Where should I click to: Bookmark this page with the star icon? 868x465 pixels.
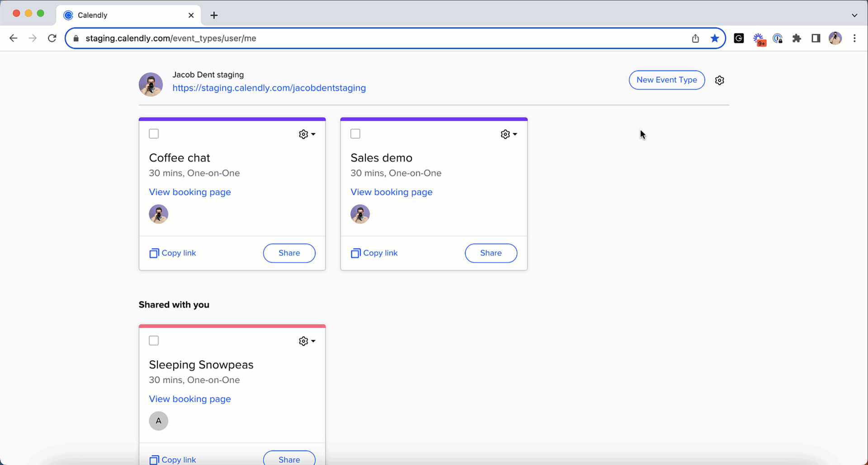[x=714, y=38]
